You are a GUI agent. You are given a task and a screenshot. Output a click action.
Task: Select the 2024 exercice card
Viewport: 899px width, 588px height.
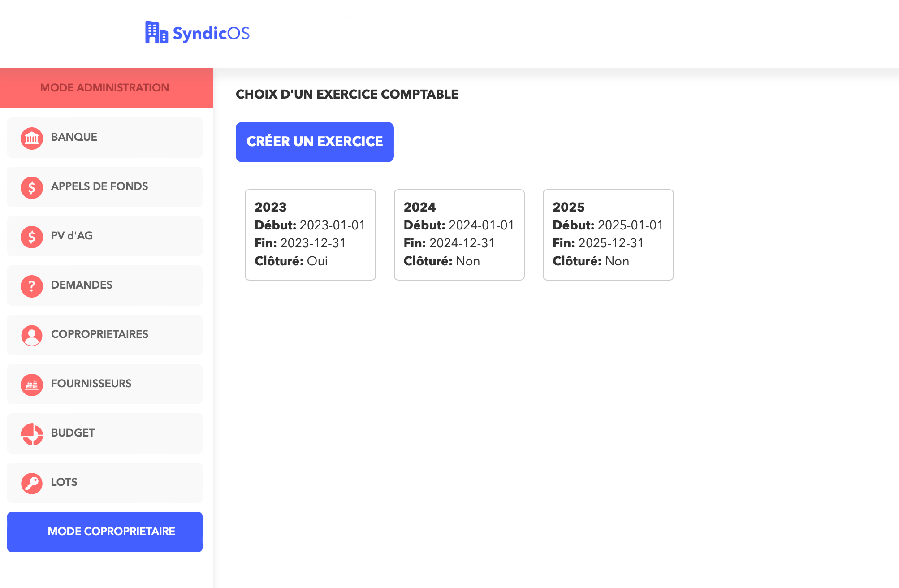459,235
